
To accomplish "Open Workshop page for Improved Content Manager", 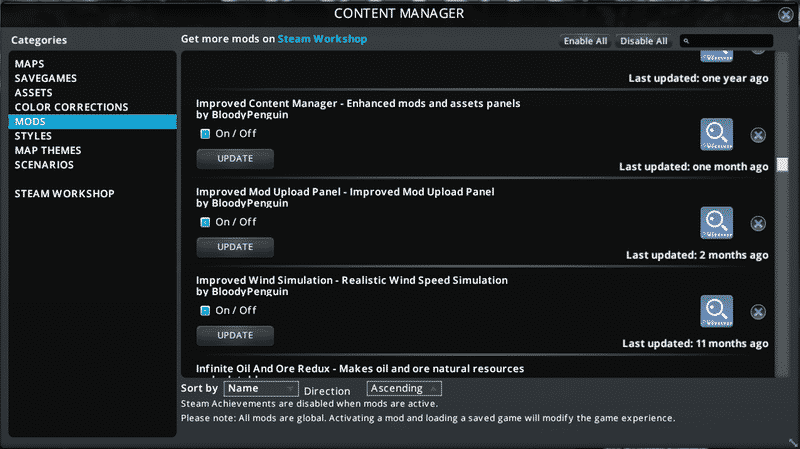I will 716,134.
